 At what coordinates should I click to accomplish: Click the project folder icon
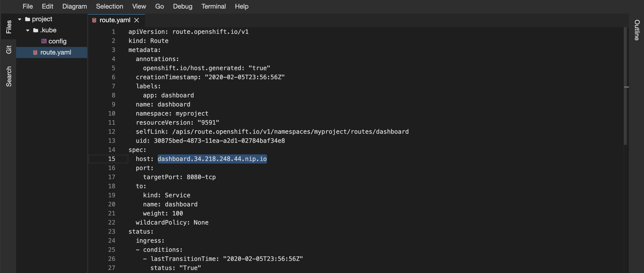point(28,19)
